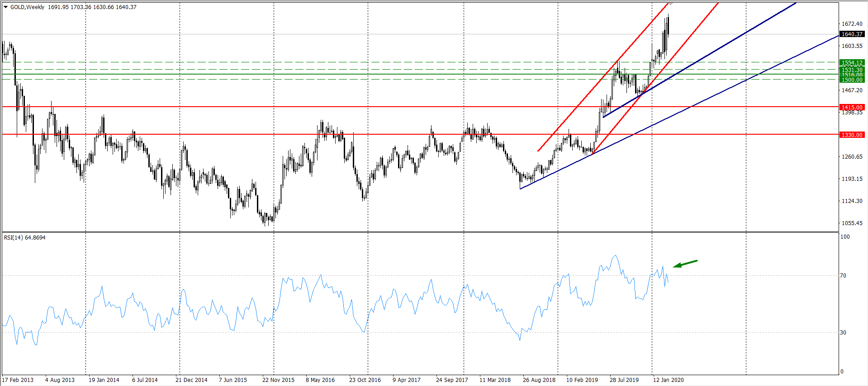The height and width of the screenshot is (386, 868).
Task: Open the GOLD,Weekly chart dropdown triangle
Action: click(x=6, y=7)
